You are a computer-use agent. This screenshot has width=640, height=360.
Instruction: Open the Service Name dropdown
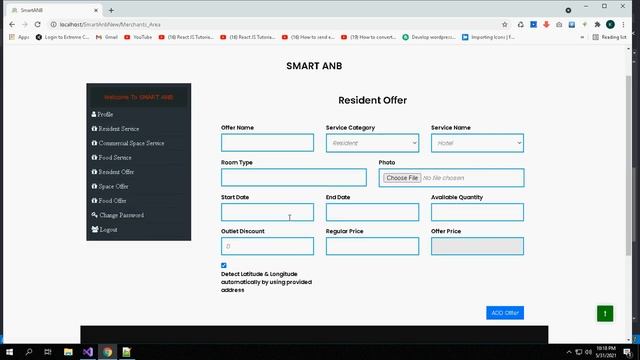click(477, 143)
